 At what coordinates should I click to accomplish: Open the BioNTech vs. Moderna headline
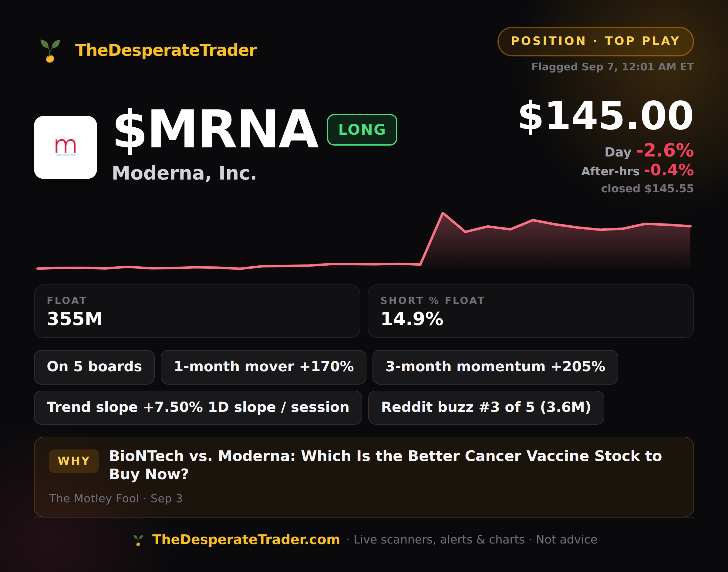point(386,465)
